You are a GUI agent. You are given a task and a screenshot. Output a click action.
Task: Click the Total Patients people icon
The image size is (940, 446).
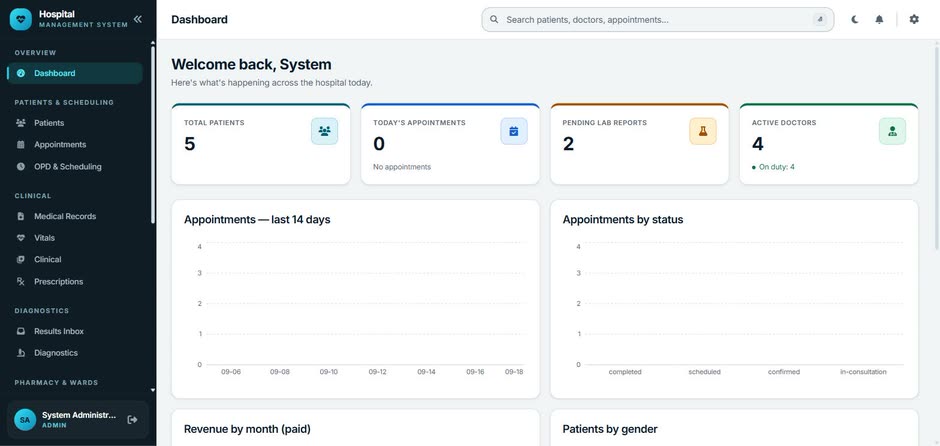point(324,131)
